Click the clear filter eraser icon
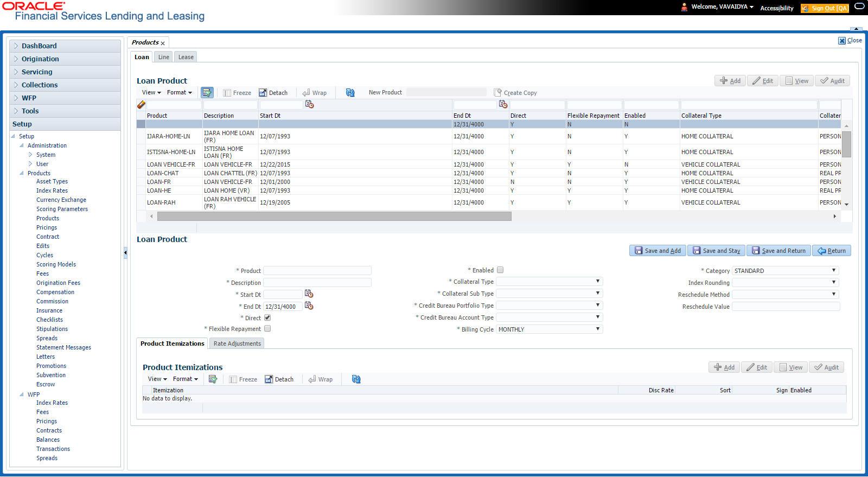Image resolution: width=868 pixels, height=477 pixels. [x=141, y=104]
